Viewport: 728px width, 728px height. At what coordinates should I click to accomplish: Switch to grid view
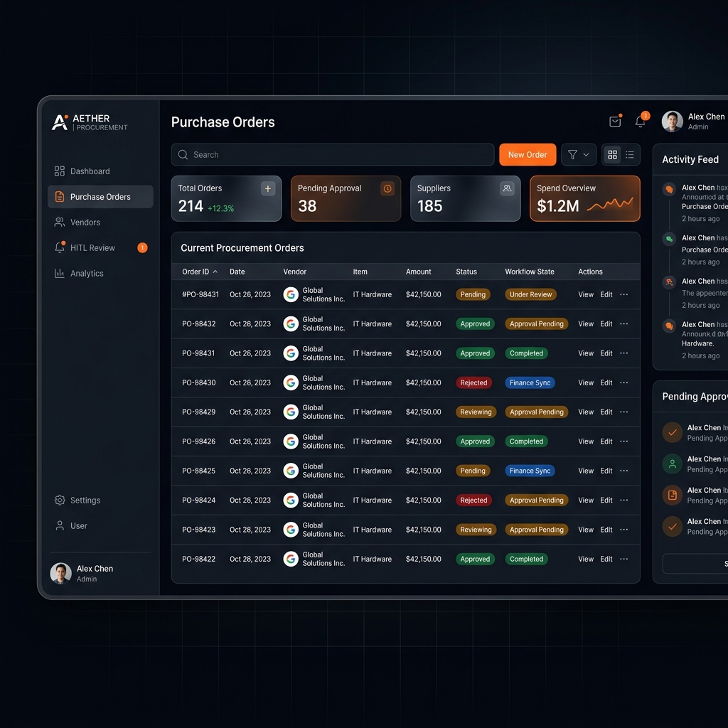(612, 154)
